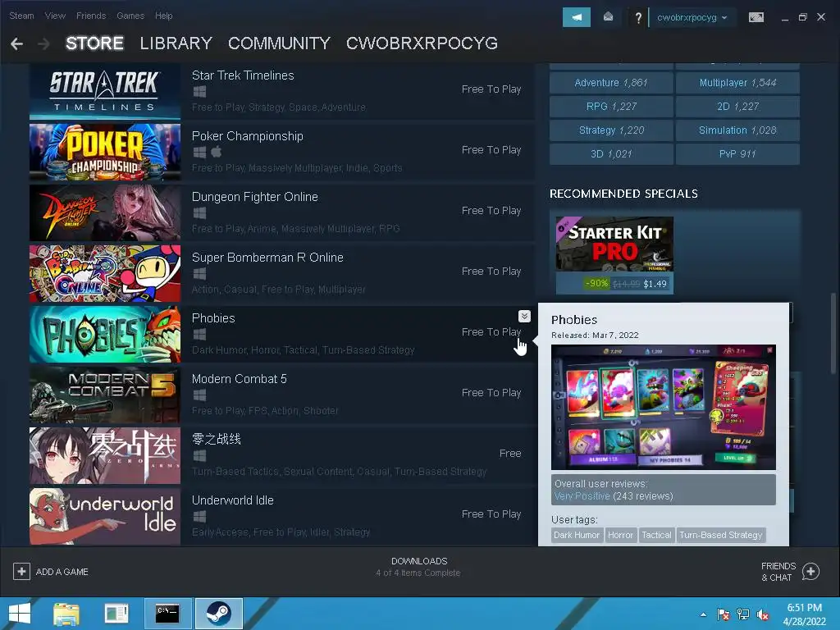Filter by the RPG tag

coord(611,106)
